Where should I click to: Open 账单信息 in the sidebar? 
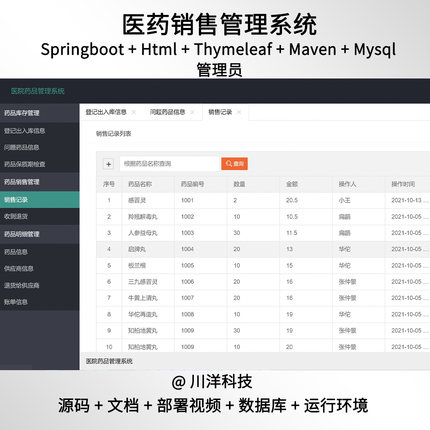click(x=40, y=302)
